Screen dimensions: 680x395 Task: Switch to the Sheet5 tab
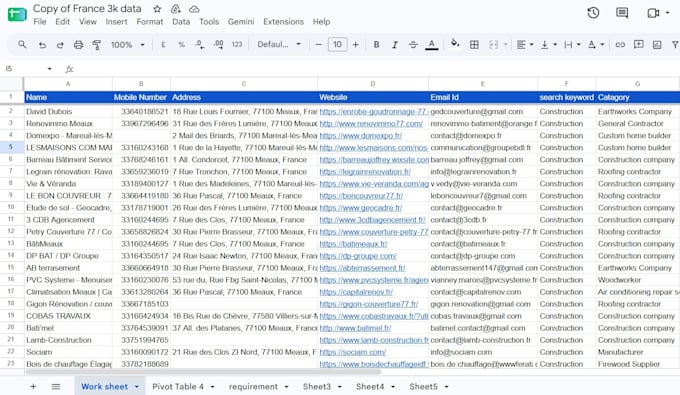coord(423,386)
